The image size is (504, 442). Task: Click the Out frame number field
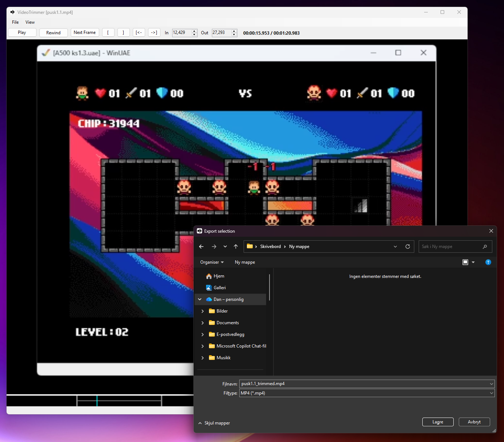point(221,33)
